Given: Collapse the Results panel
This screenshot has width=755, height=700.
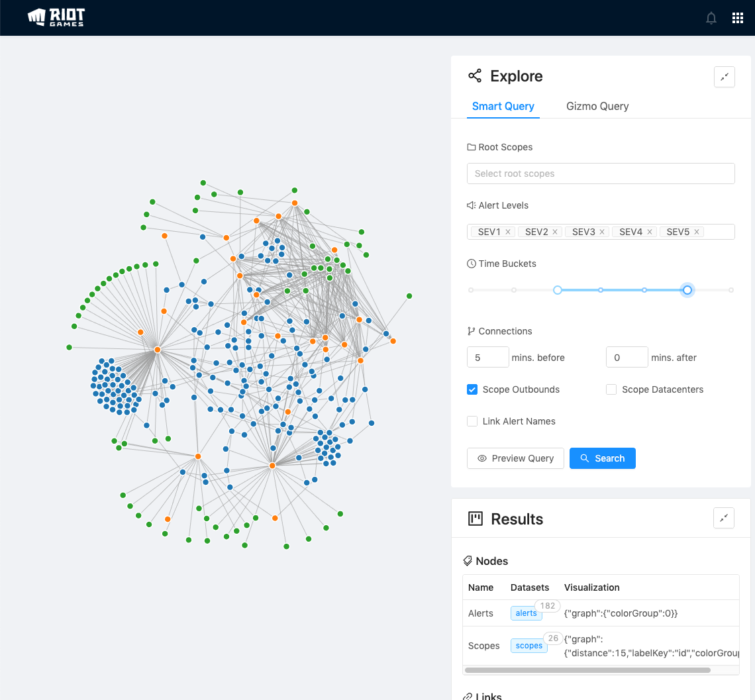Looking at the screenshot, I should point(724,518).
